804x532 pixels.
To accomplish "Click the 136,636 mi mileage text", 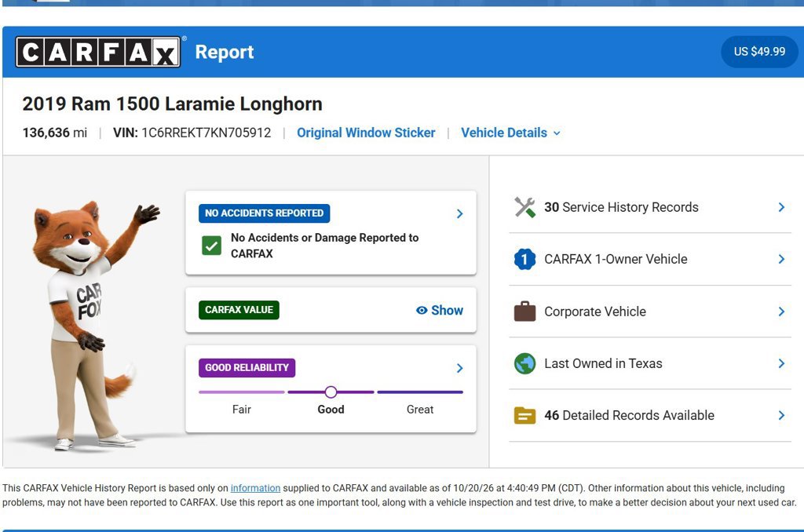I will 54,133.
